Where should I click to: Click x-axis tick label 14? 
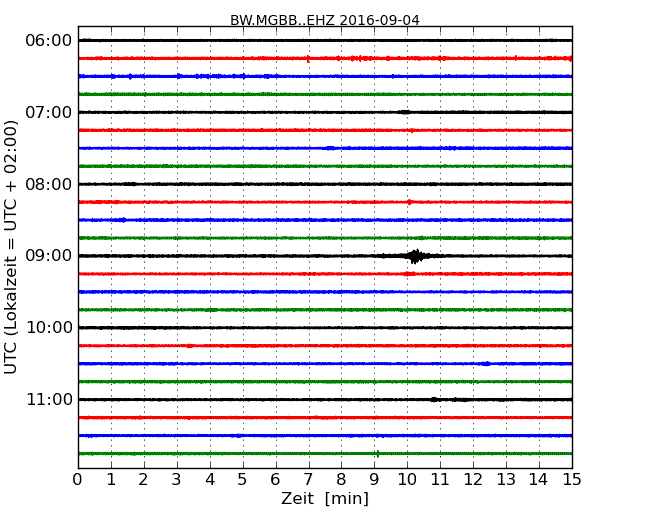tap(538, 480)
